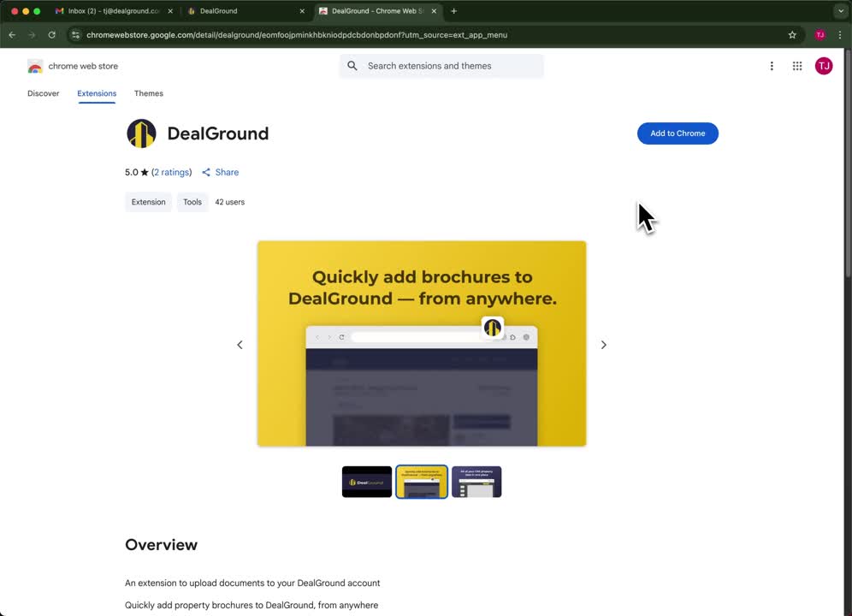Reload the current page
Viewport: 852px width, 616px height.
pos(51,35)
